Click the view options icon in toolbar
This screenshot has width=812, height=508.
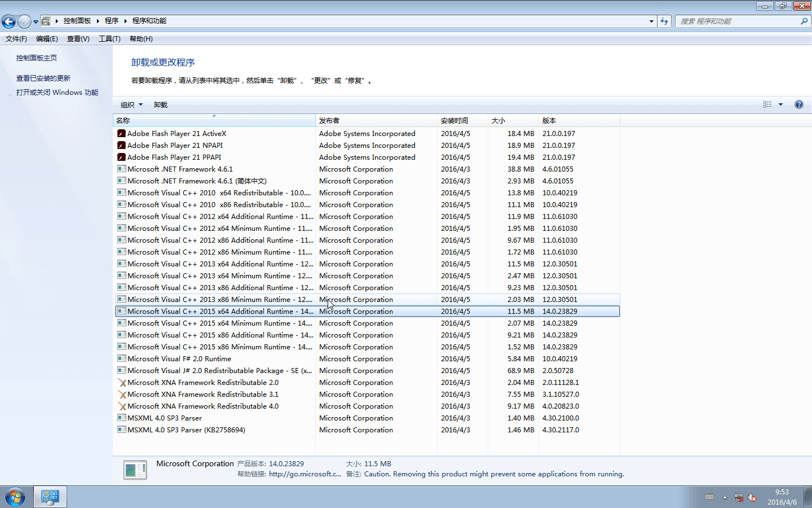[x=767, y=104]
